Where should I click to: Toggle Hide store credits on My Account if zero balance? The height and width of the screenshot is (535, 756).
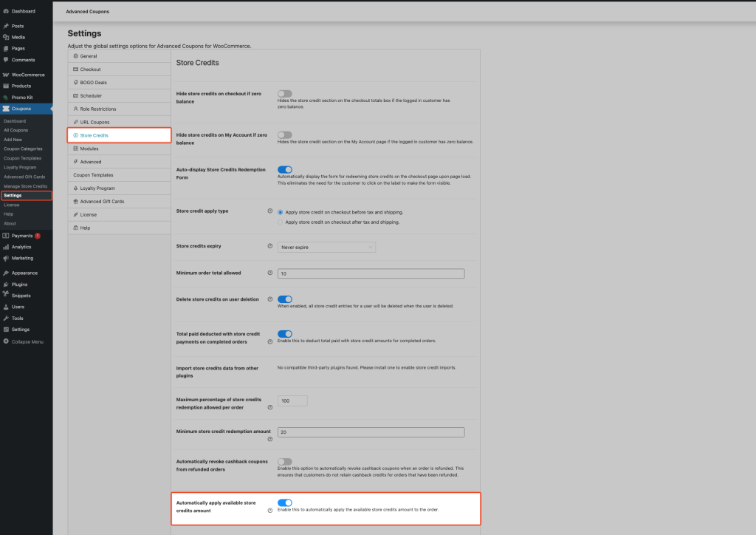285,135
